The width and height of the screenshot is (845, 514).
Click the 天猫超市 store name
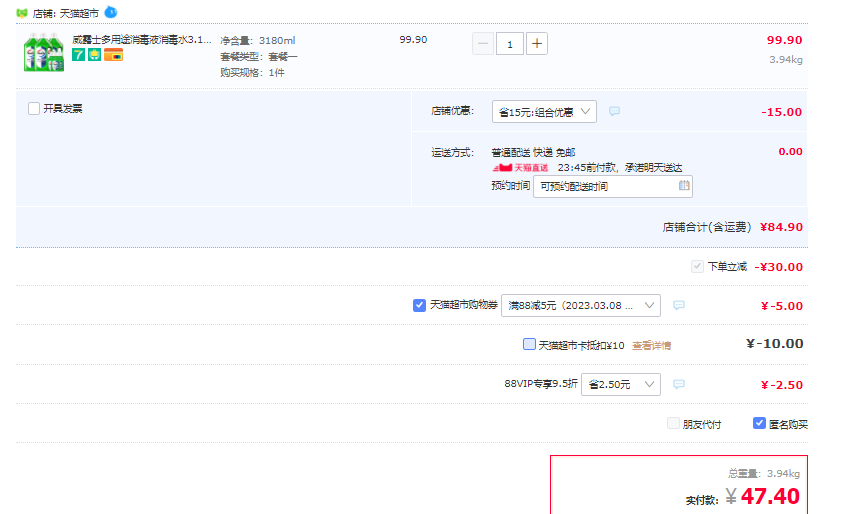(79, 13)
